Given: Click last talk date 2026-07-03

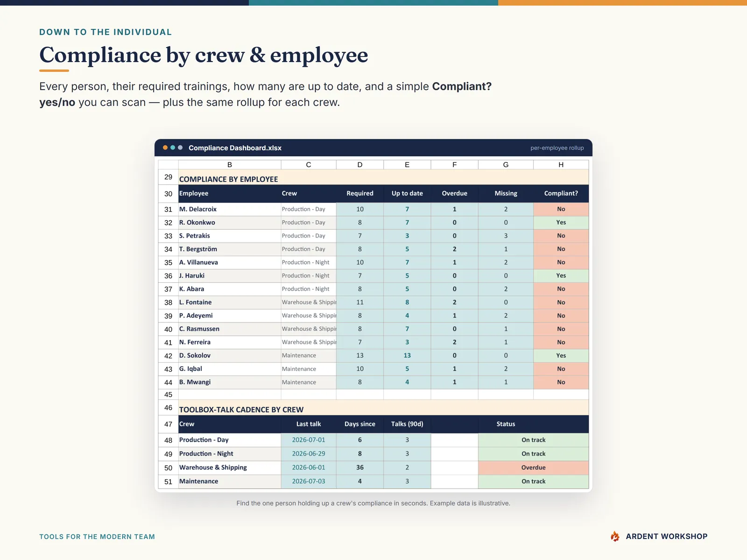Looking at the screenshot, I should (x=309, y=482).
